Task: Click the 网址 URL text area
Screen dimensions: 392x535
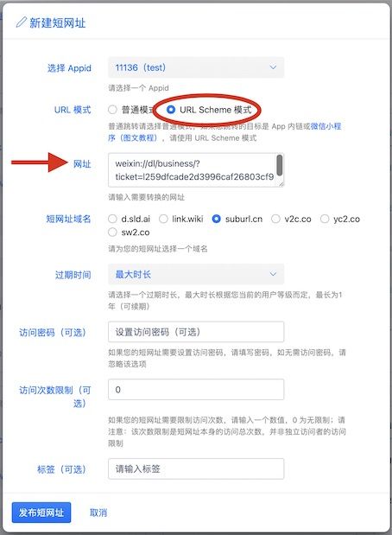Action: tap(196, 170)
